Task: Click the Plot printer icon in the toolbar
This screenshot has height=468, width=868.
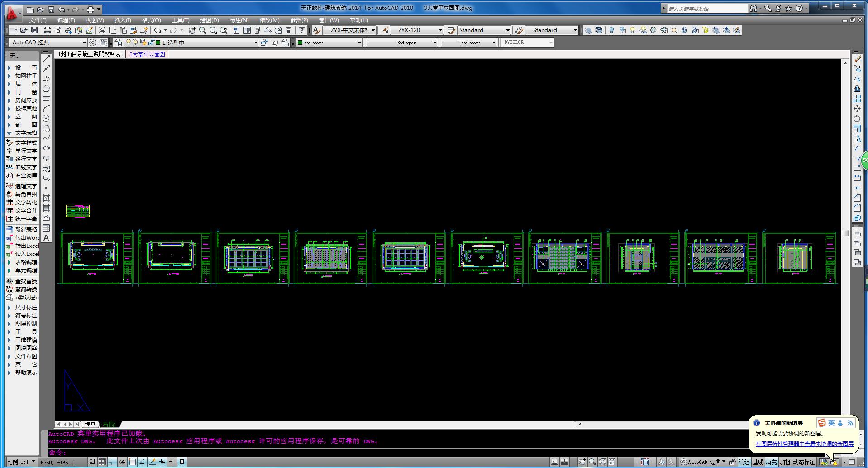Action: (x=47, y=30)
